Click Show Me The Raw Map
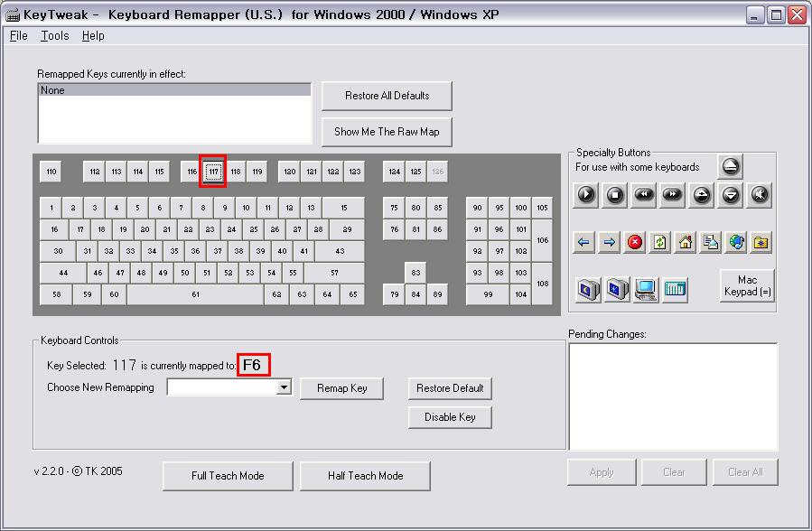This screenshot has height=531, width=812. pos(387,132)
